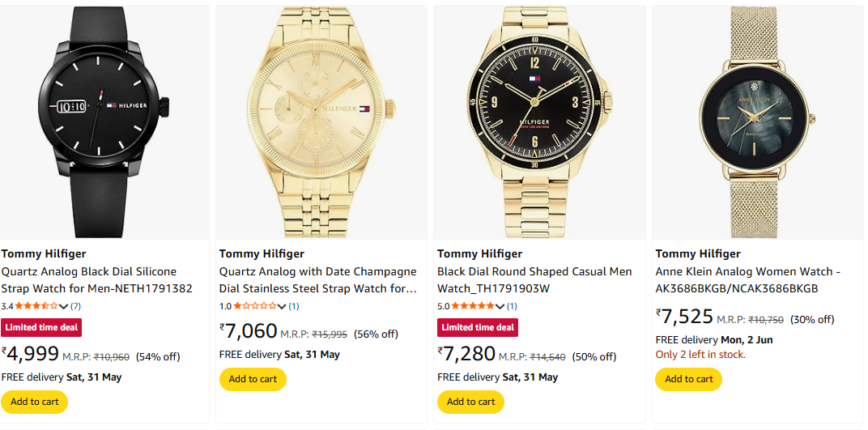Open the champagne dial gold watch image
Image resolution: width=868 pixels, height=430 pixels.
point(321,121)
